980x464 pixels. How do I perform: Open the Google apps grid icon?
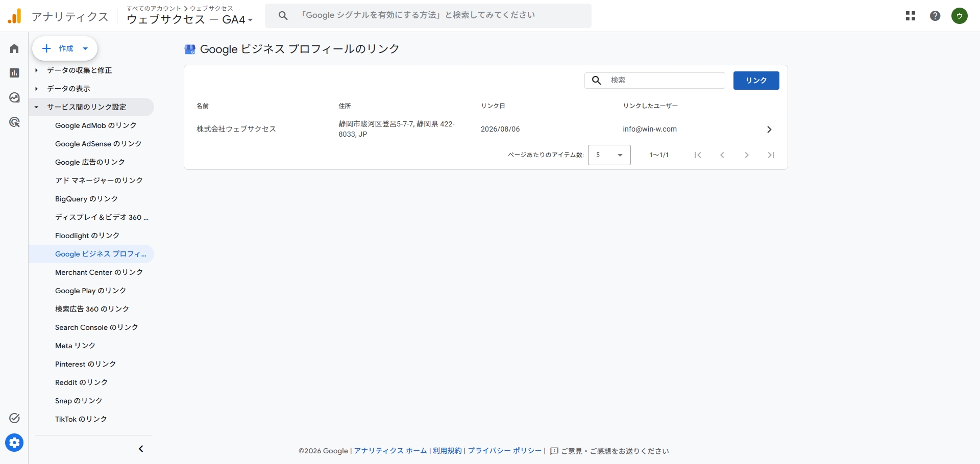911,16
